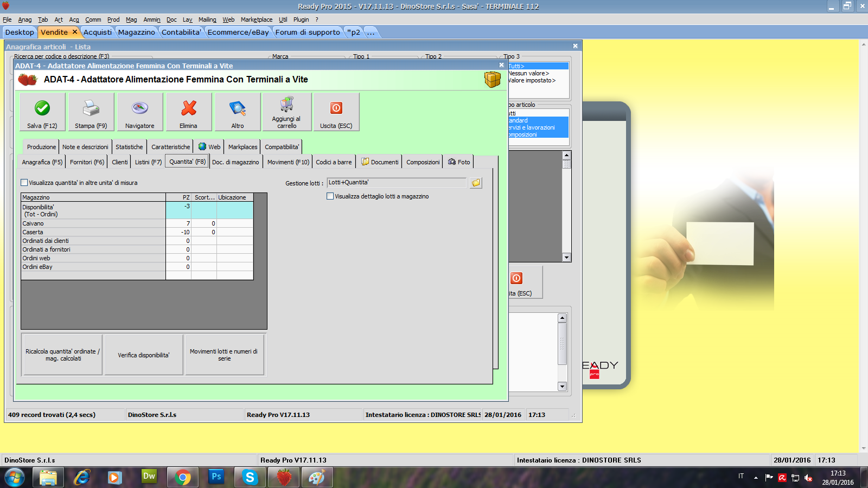
Task: Click Ready Pro strawberry taskbar icon
Action: (x=284, y=477)
